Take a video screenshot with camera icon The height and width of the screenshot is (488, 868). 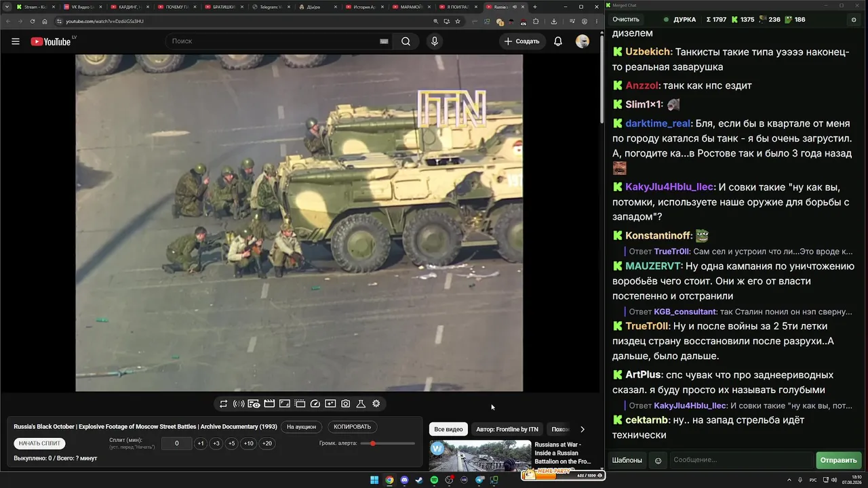[346, 404]
